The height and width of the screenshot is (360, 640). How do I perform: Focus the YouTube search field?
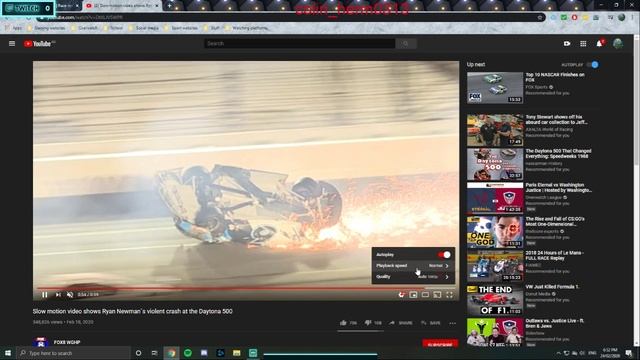(299, 44)
